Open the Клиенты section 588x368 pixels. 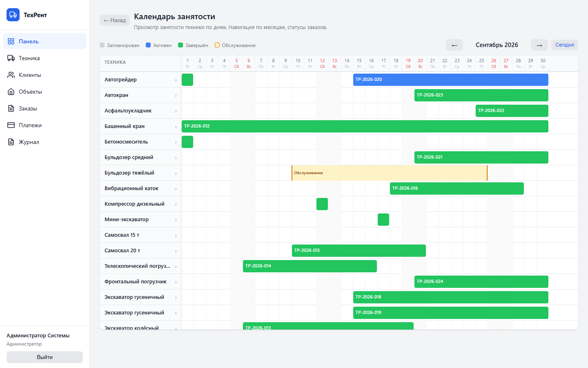(45, 75)
